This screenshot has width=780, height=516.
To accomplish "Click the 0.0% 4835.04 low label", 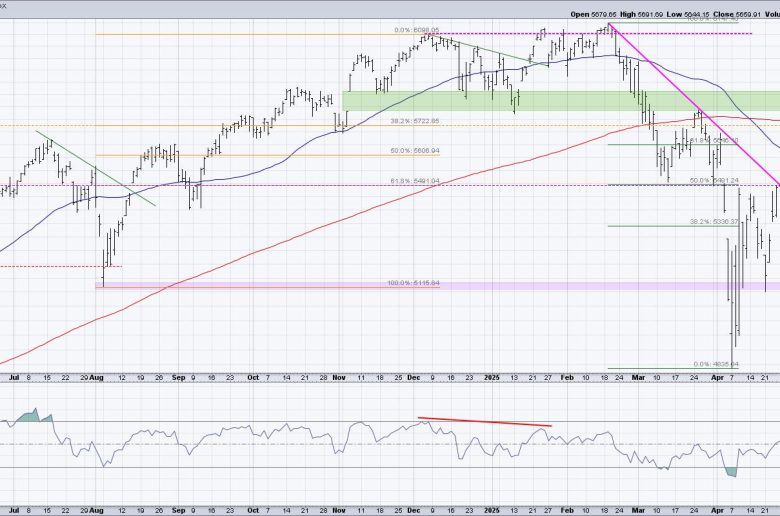I will [x=716, y=364].
